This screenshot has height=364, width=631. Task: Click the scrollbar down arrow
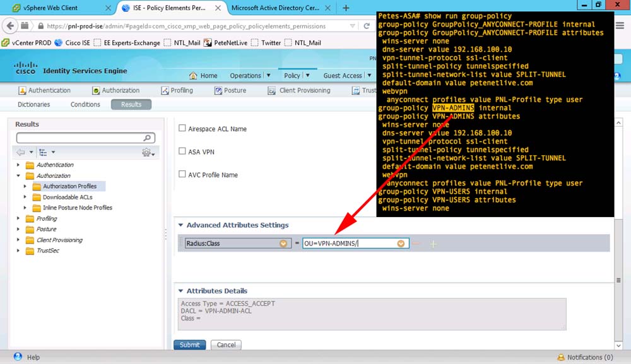pos(618,346)
